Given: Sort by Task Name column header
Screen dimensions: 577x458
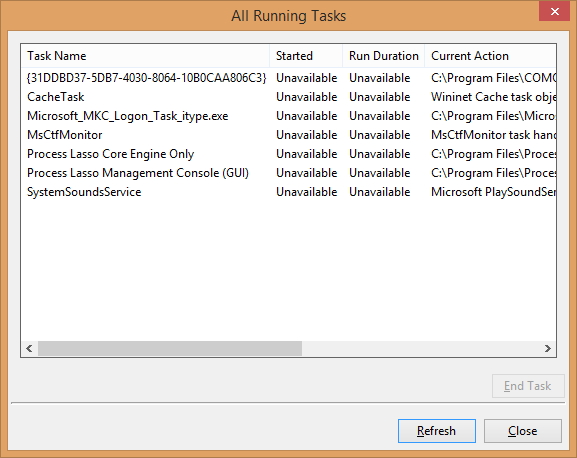Looking at the screenshot, I should tap(145, 56).
